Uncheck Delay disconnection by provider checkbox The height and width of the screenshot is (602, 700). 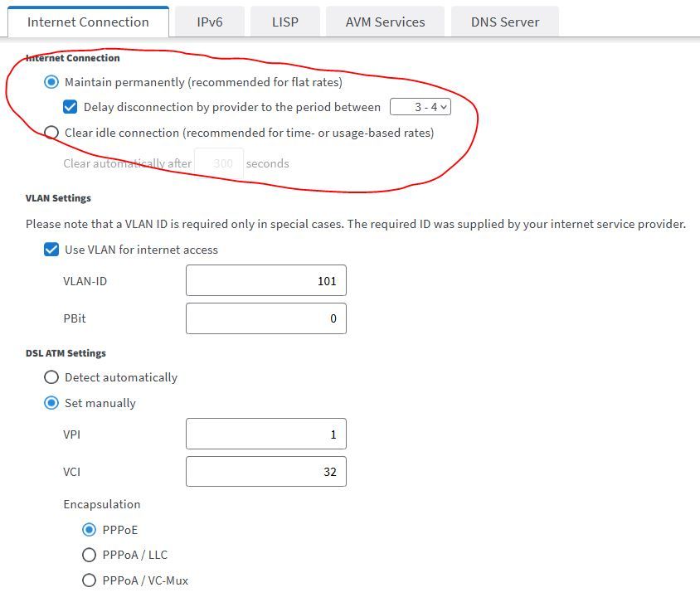[x=70, y=107]
